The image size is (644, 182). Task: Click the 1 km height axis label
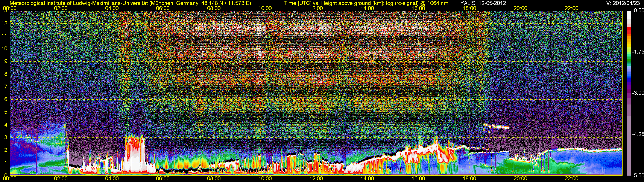pyautogui.click(x=6, y=163)
